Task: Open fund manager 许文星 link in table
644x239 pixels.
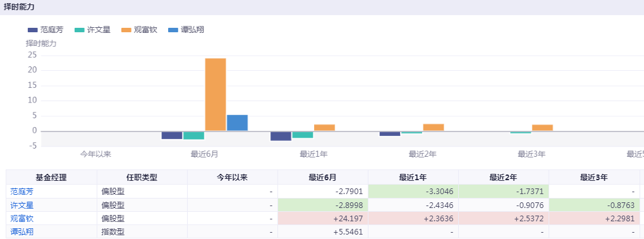Action: [x=21, y=205]
